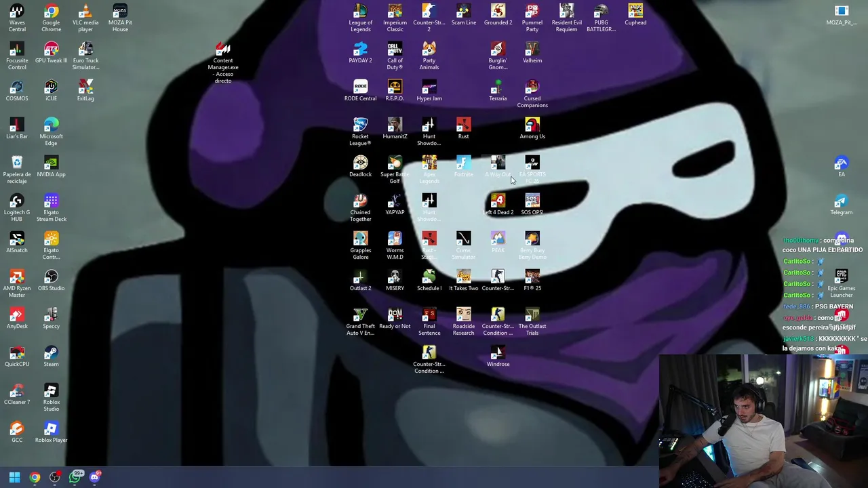
Task: Select the AMD Ryzen Master icon
Action: (x=17, y=283)
